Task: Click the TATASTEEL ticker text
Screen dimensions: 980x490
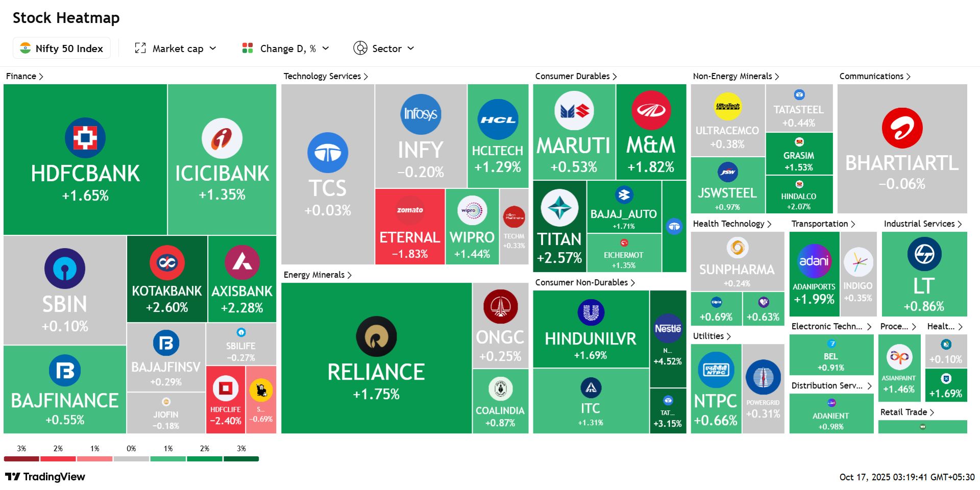Action: [799, 110]
